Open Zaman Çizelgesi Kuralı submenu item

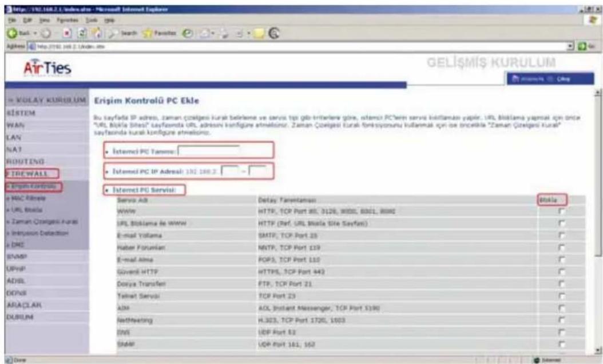pyautogui.click(x=42, y=222)
